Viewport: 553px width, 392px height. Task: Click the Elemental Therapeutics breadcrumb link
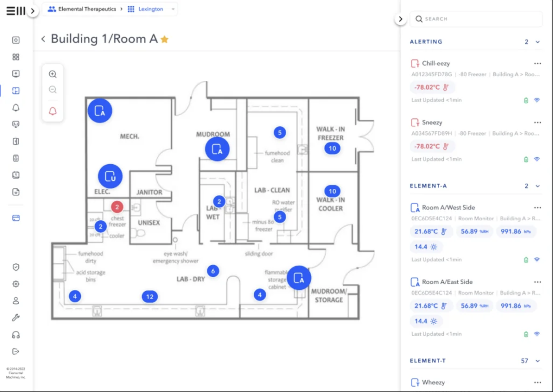(x=87, y=9)
